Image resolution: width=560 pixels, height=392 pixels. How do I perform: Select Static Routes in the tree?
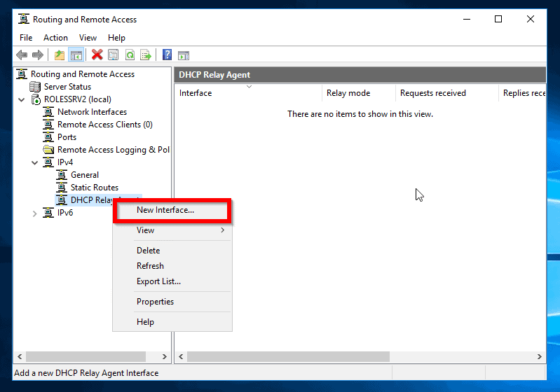pos(95,188)
